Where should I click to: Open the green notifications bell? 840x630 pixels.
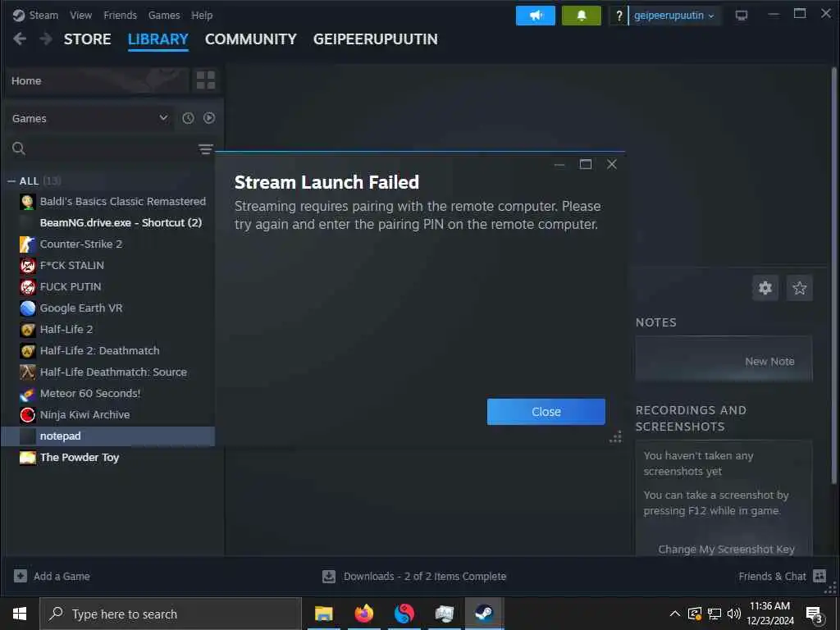(x=582, y=16)
